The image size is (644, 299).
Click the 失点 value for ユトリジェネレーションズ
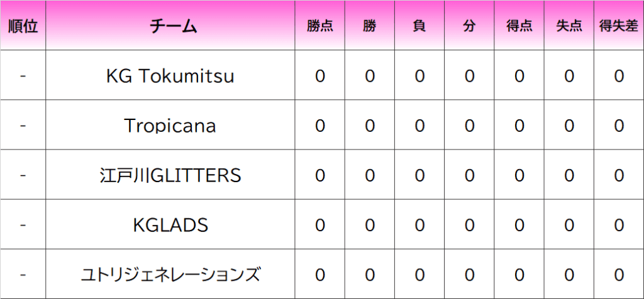pos(569,275)
